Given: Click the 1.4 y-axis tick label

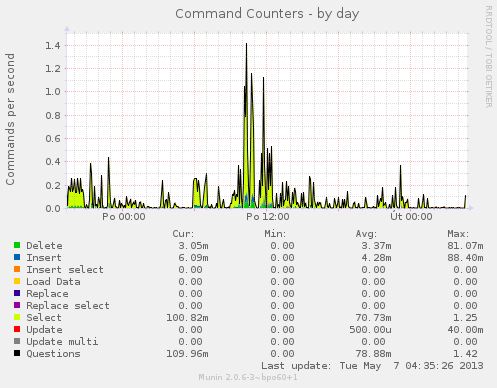Looking at the screenshot, I should [x=53, y=45].
